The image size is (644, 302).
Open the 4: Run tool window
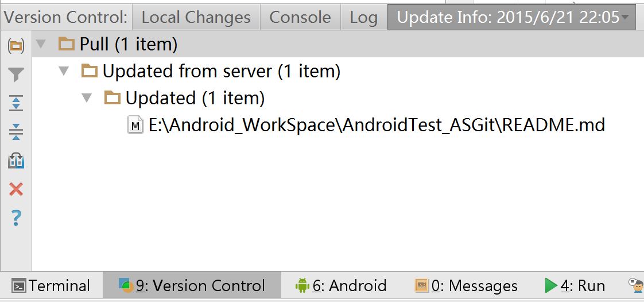click(575, 285)
